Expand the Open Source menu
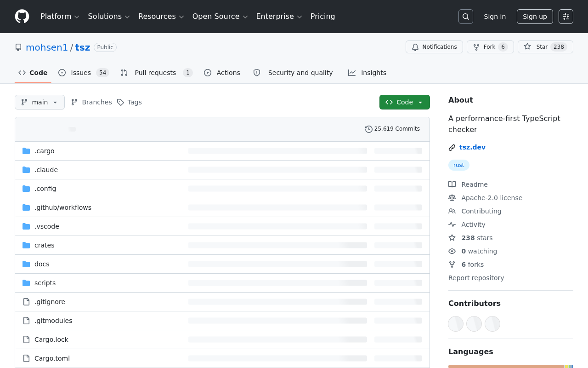The image size is (588, 368). click(x=220, y=17)
